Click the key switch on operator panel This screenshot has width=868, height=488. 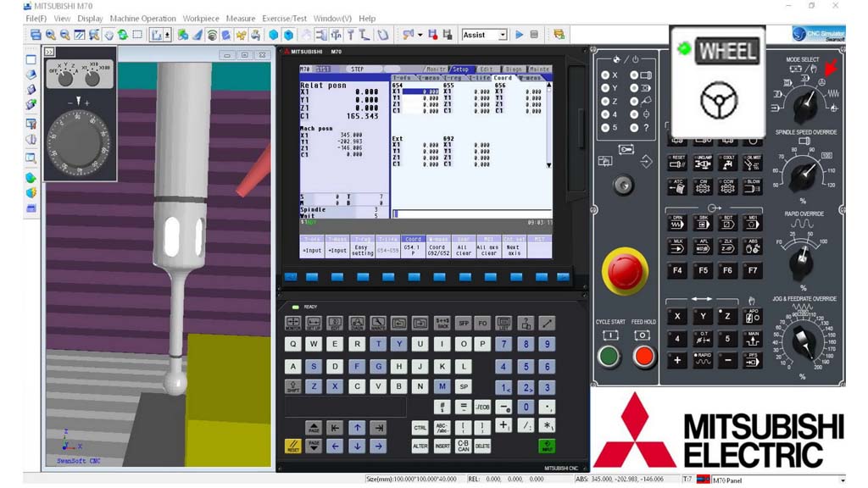(x=624, y=186)
